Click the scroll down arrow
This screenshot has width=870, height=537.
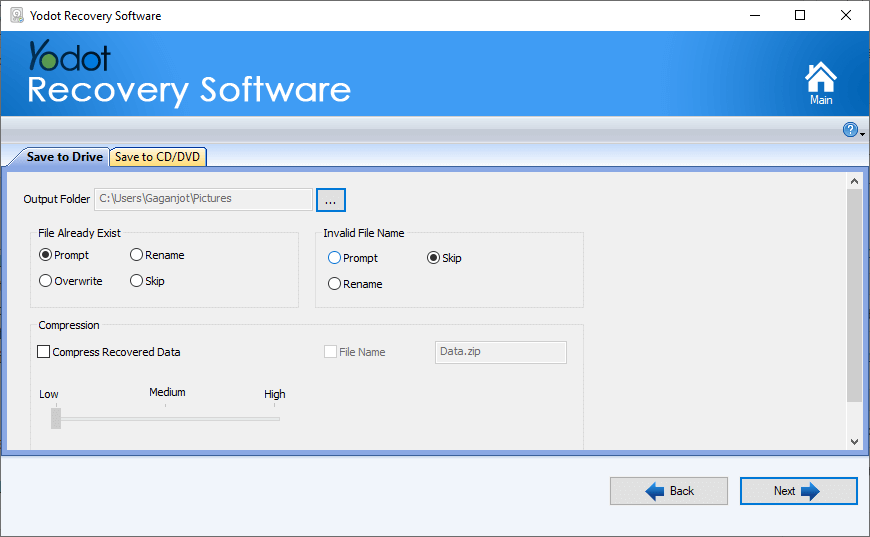point(854,442)
